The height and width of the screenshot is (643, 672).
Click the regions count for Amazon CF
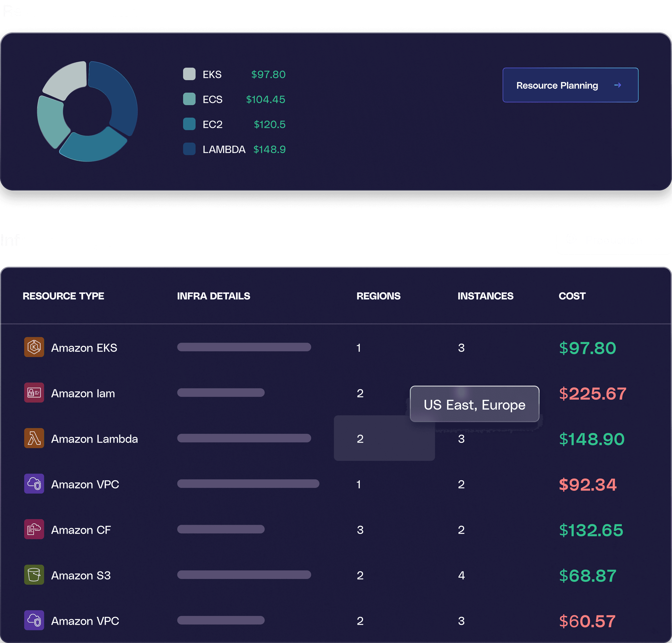(x=360, y=530)
